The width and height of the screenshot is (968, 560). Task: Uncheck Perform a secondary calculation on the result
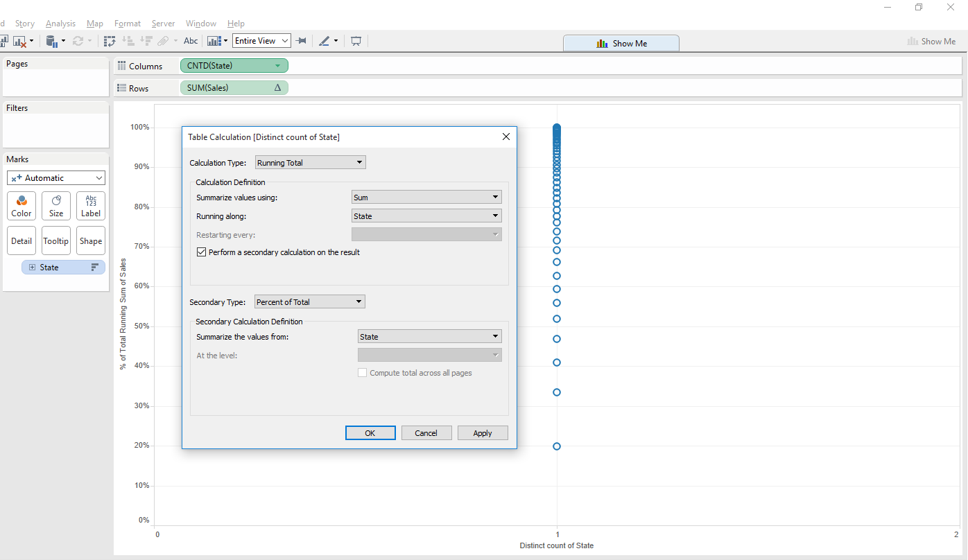point(202,252)
